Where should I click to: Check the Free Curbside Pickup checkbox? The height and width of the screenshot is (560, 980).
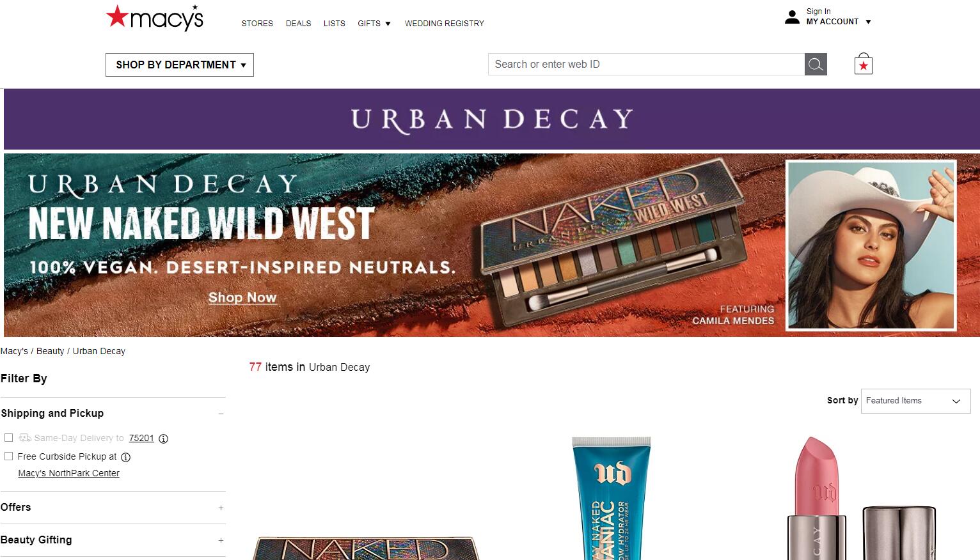(9, 456)
